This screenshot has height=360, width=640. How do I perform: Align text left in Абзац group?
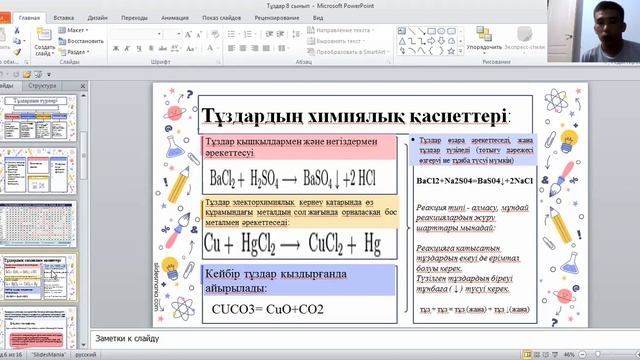(x=231, y=48)
